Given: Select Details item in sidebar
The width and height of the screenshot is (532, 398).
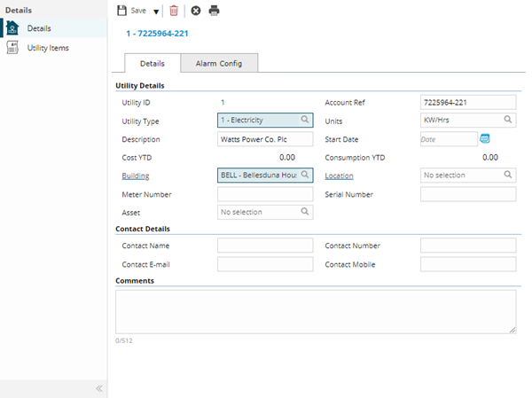Looking at the screenshot, I should coord(39,28).
